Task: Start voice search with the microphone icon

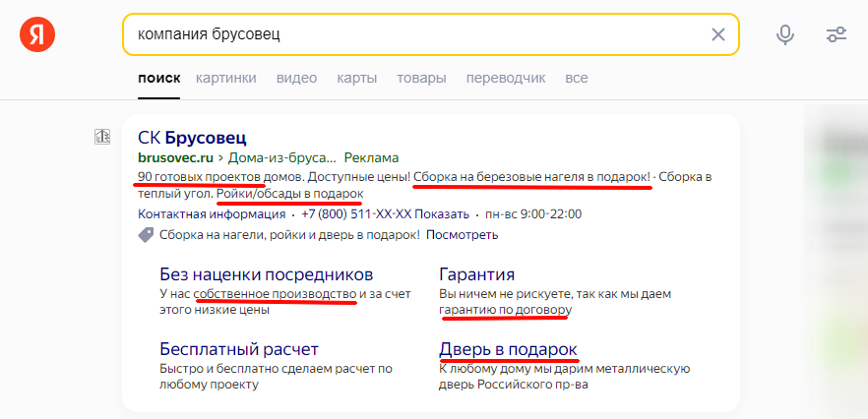Action: [784, 34]
